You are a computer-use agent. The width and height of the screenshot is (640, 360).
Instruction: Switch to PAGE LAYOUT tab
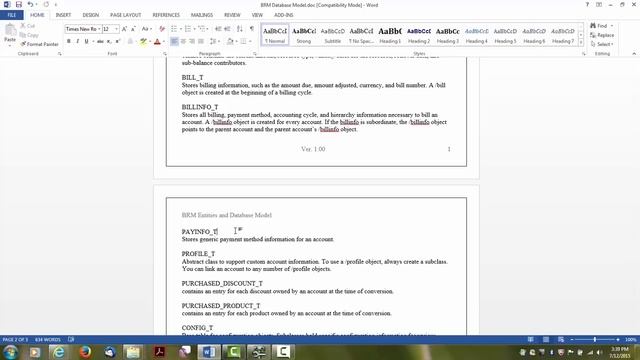[x=125, y=15]
